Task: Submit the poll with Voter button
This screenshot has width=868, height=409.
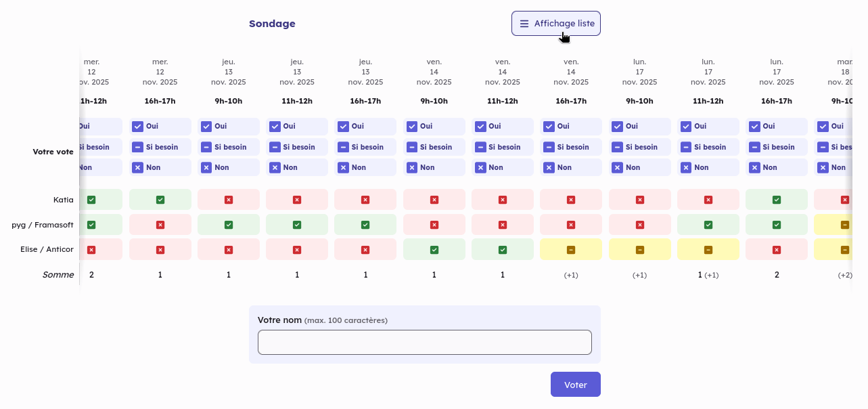Action: point(575,385)
